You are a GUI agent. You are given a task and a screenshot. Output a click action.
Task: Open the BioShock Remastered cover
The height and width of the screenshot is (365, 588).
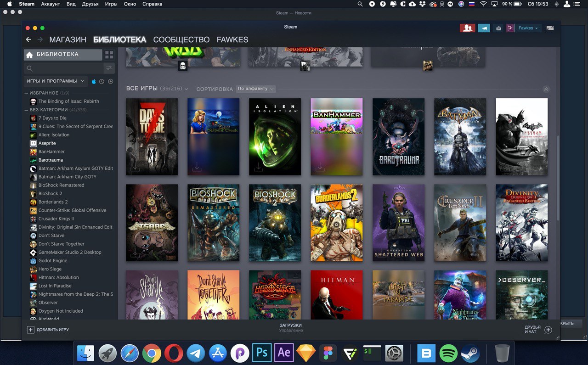point(213,223)
